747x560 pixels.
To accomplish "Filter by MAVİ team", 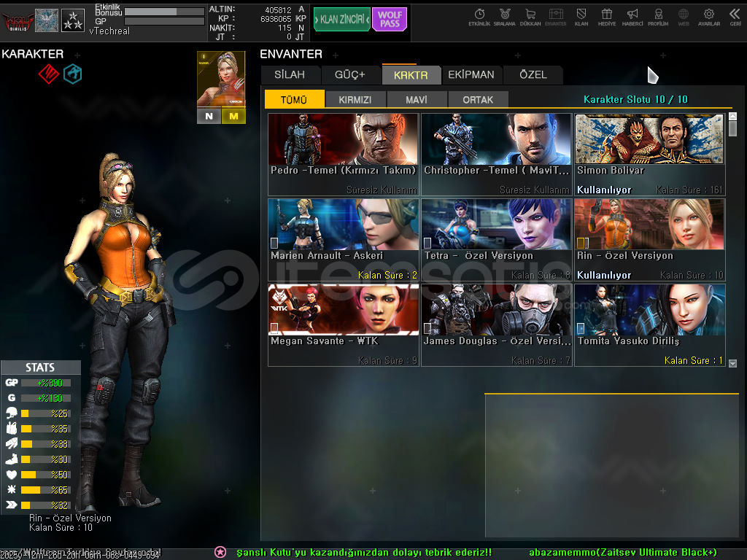I will point(417,99).
